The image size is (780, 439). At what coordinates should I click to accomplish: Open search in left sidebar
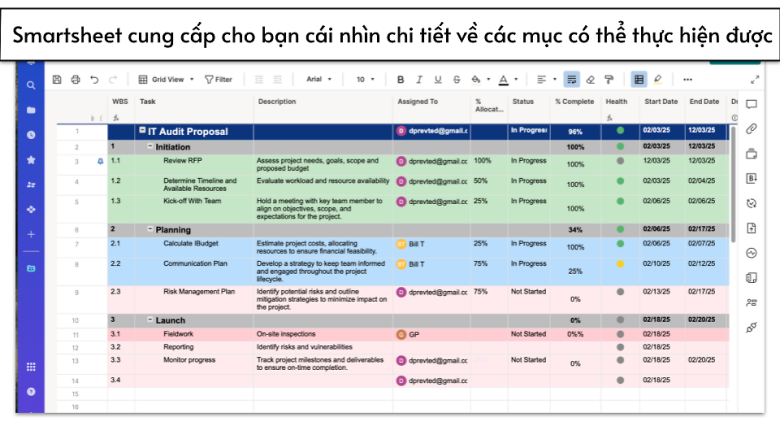(x=31, y=85)
